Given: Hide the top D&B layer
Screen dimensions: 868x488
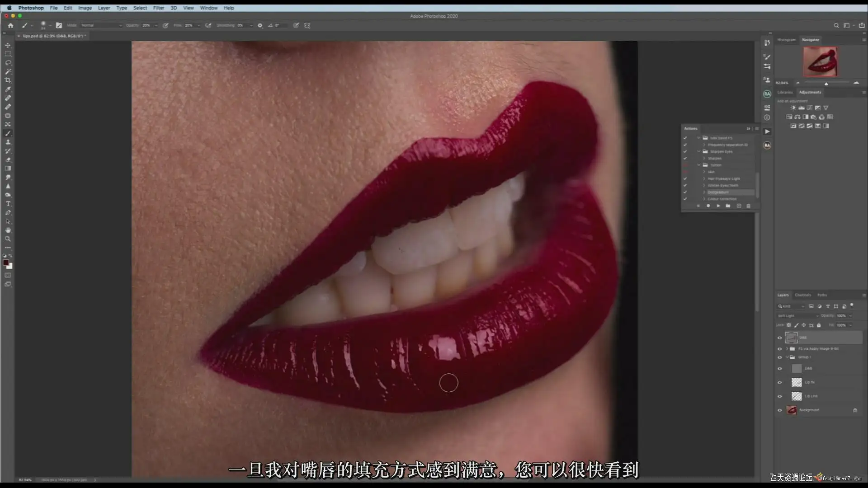Looking at the screenshot, I should 779,338.
